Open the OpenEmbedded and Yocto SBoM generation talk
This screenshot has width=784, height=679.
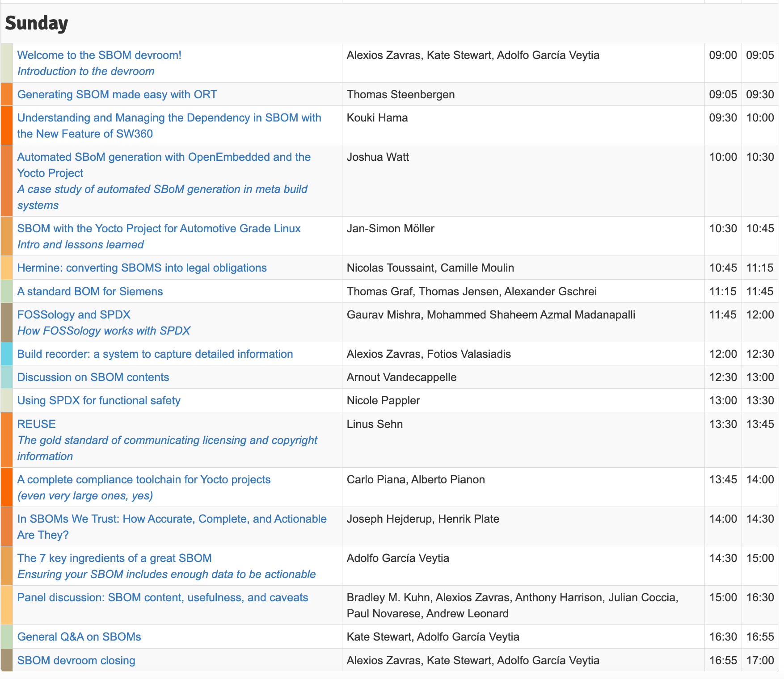click(x=164, y=165)
